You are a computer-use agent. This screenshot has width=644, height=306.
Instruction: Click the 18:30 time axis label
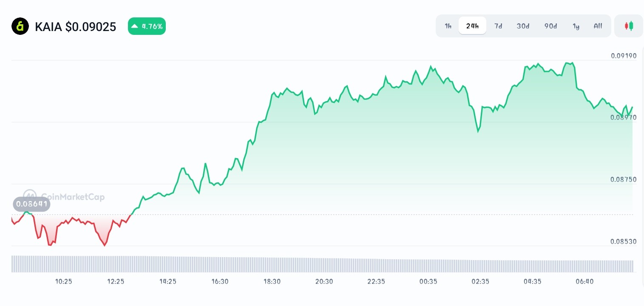point(272,281)
